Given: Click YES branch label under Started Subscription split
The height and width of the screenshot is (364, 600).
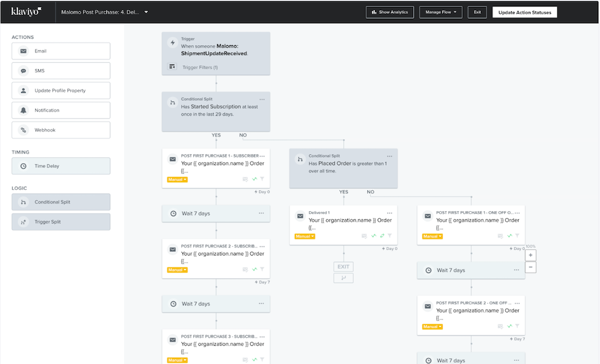Looking at the screenshot, I should click(x=216, y=135).
